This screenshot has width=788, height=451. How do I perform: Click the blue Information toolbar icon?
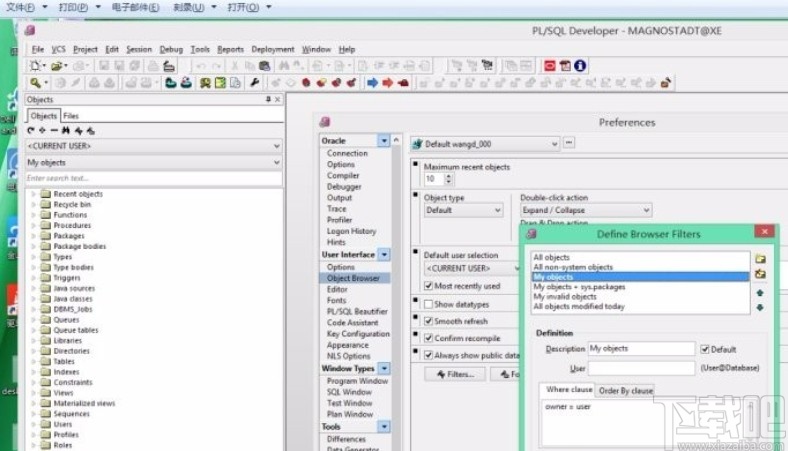coord(580,66)
